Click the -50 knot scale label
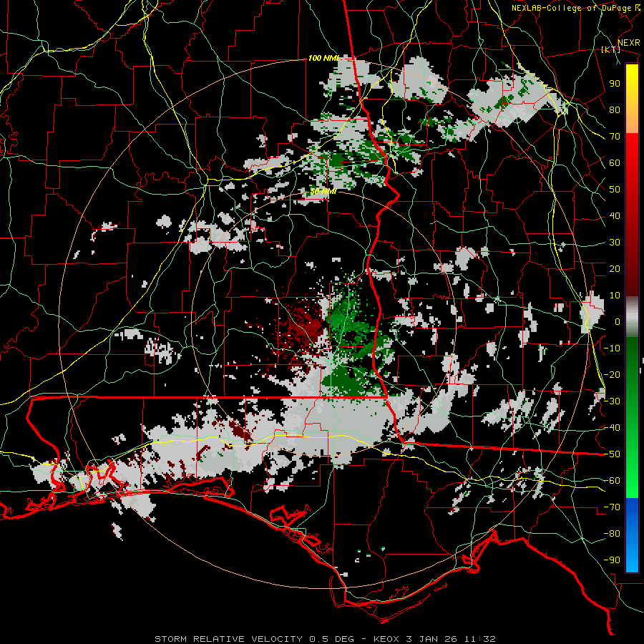 click(612, 454)
